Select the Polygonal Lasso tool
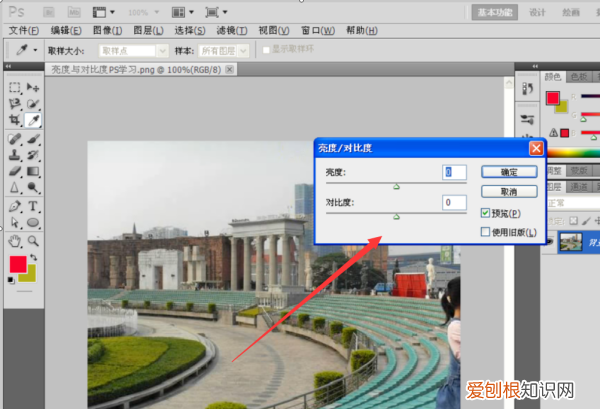 coord(15,104)
